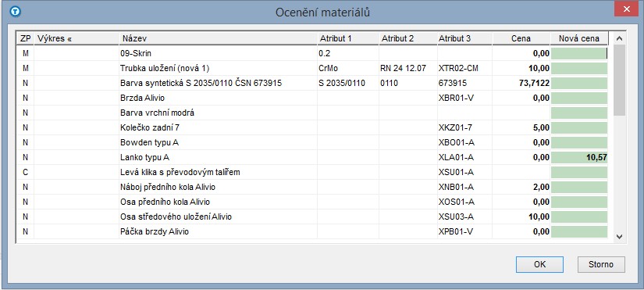
Task: Click the 0.2 value in 09-Skrin row
Action: pyautogui.click(x=324, y=53)
